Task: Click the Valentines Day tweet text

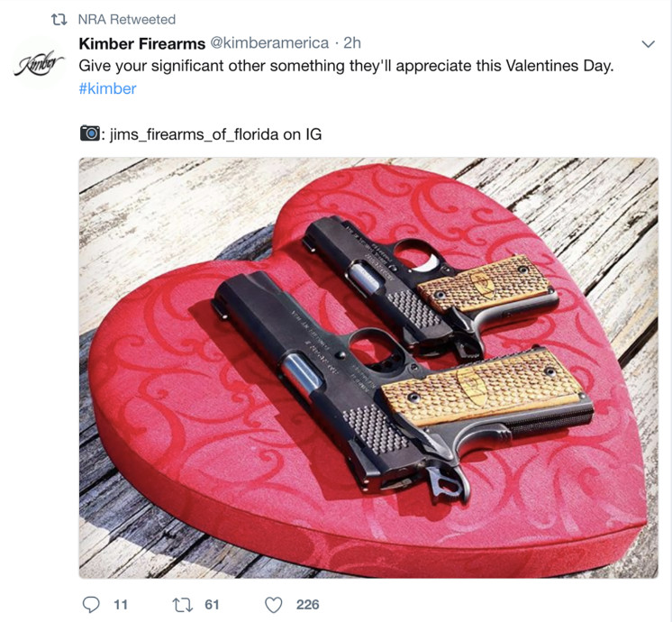Action: pyautogui.click(x=346, y=67)
